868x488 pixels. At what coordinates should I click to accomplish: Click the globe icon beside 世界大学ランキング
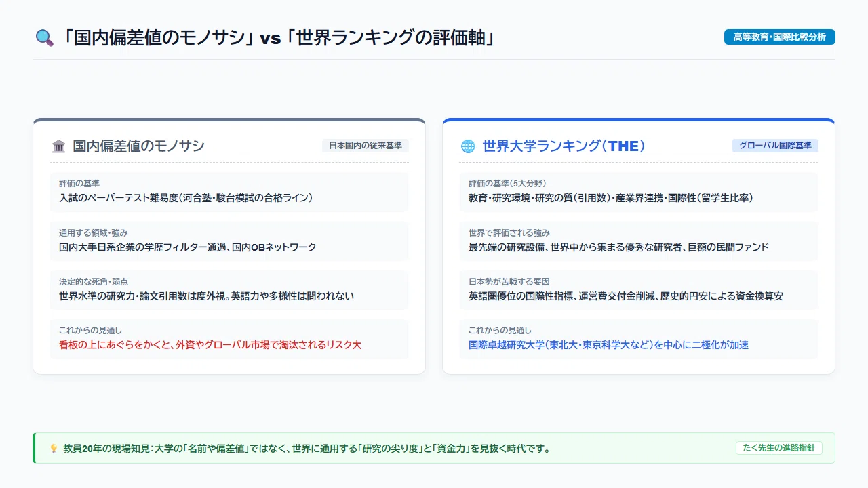tap(468, 146)
